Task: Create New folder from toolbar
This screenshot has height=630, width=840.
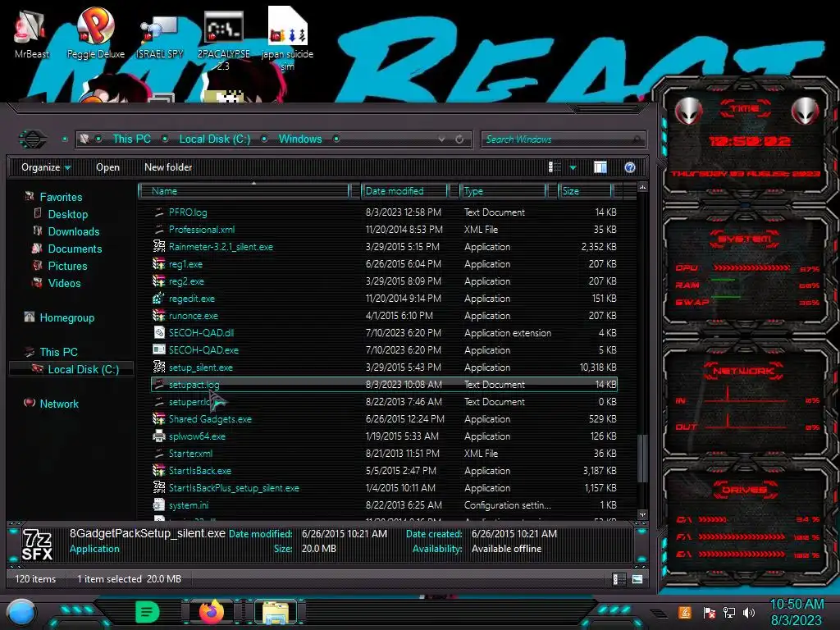Action: pos(168,167)
